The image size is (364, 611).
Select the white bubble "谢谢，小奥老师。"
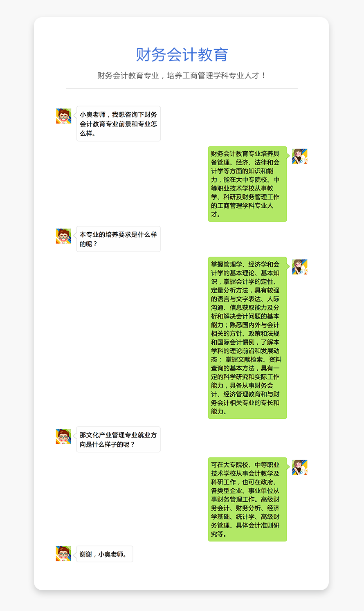click(x=105, y=554)
